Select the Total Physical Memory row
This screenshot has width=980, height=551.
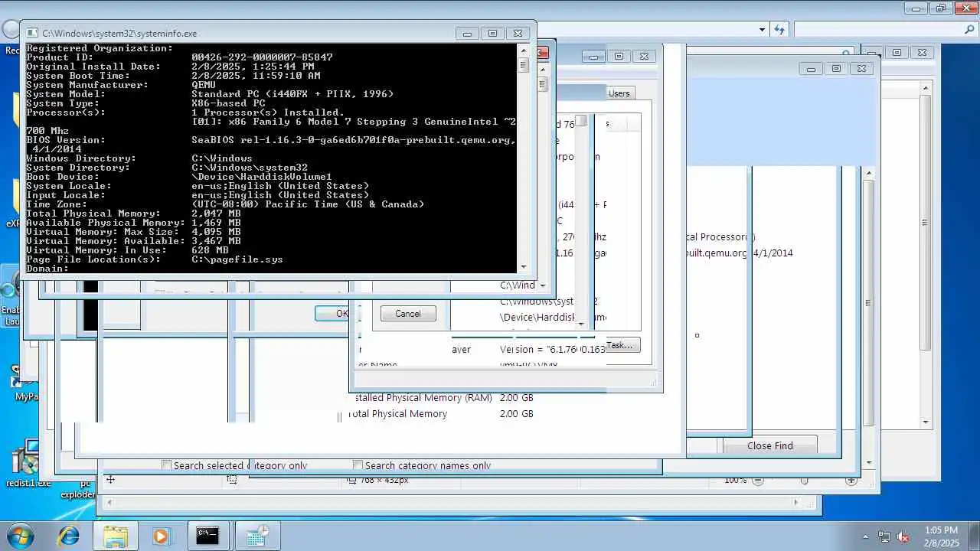pyautogui.click(x=442, y=414)
